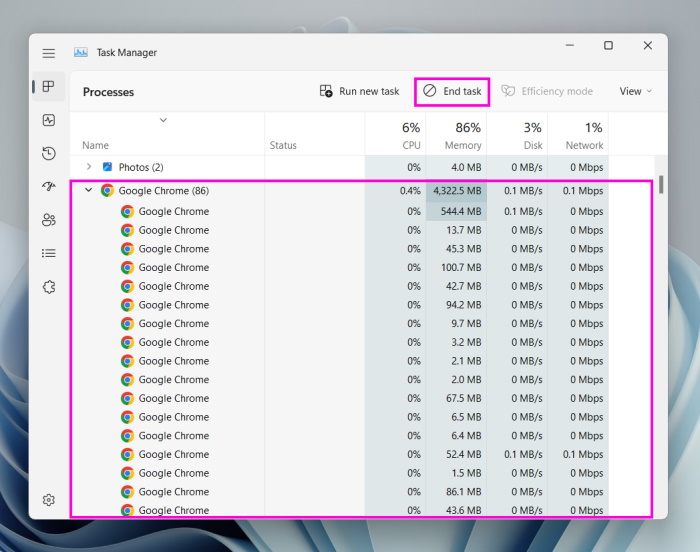This screenshot has width=700, height=552.
Task: Open the Performance page icon
Action: pos(48,120)
